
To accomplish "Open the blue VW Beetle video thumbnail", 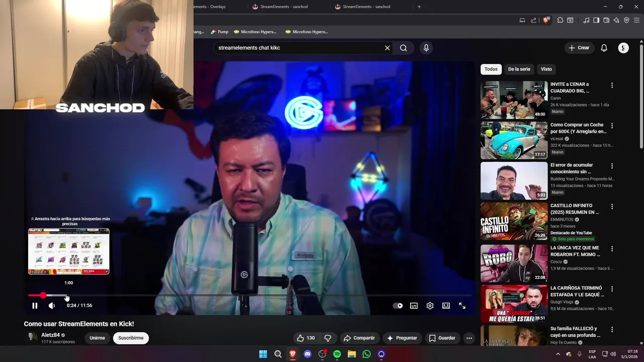I will [514, 140].
